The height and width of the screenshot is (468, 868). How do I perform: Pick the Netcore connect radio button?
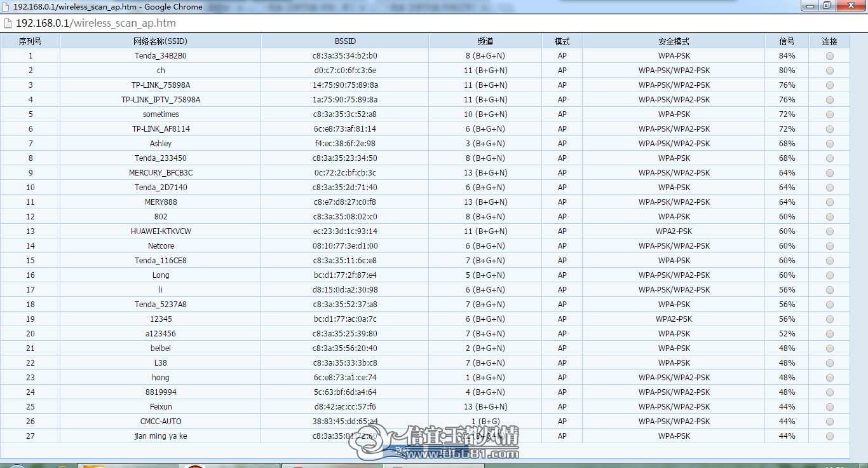tap(829, 246)
